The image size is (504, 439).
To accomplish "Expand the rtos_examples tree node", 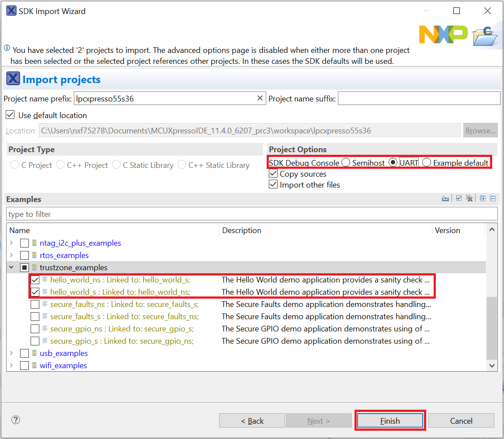I will [12, 255].
